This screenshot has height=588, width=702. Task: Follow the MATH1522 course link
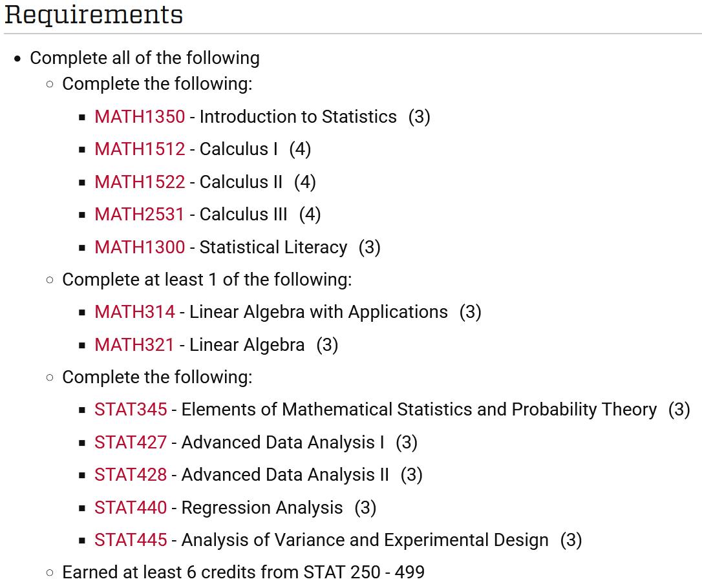140,182
